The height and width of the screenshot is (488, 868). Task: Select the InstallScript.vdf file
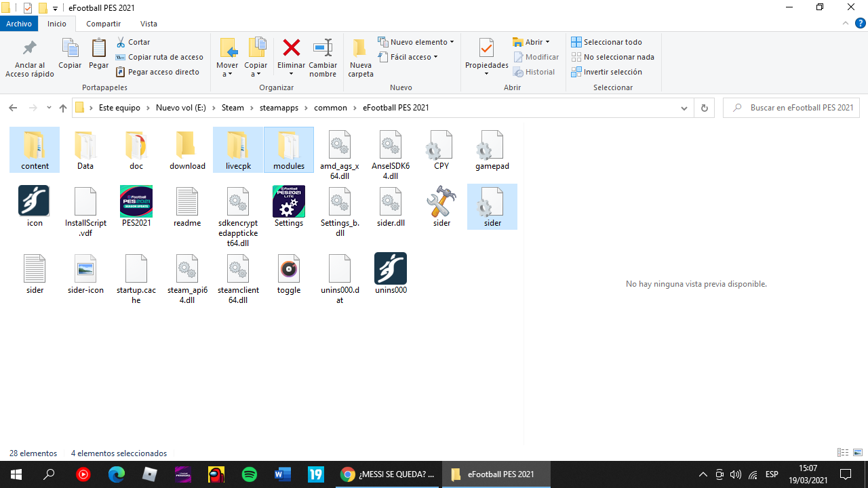click(85, 211)
